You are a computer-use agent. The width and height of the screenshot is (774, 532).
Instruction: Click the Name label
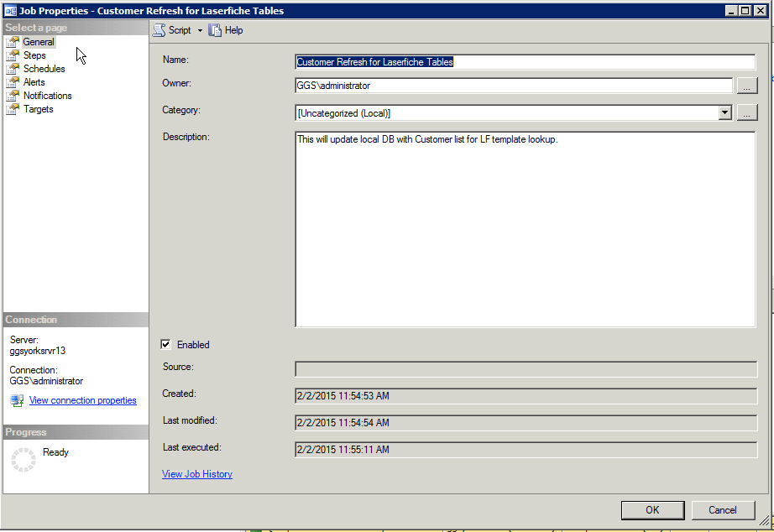click(x=175, y=60)
